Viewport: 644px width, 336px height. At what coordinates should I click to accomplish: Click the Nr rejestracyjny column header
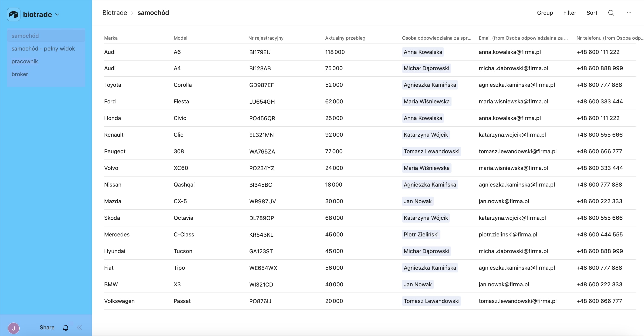[266, 38]
